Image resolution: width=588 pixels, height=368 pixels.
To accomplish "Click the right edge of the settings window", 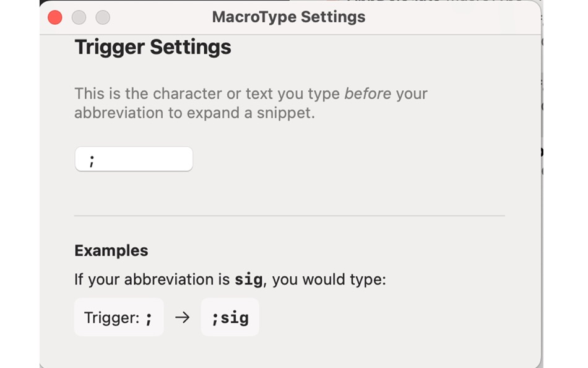I will [542, 186].
